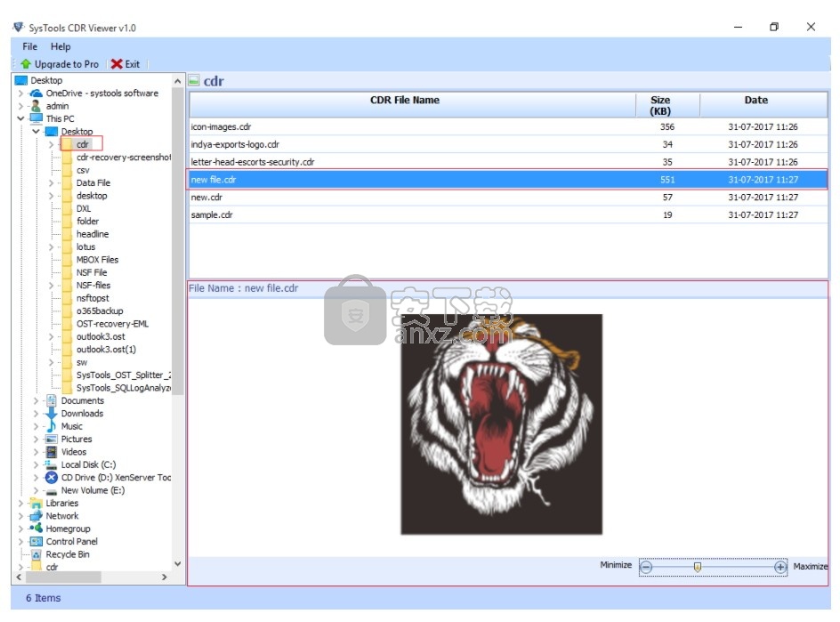Expand the admin tree node
The width and height of the screenshot is (840, 622).
(20, 106)
